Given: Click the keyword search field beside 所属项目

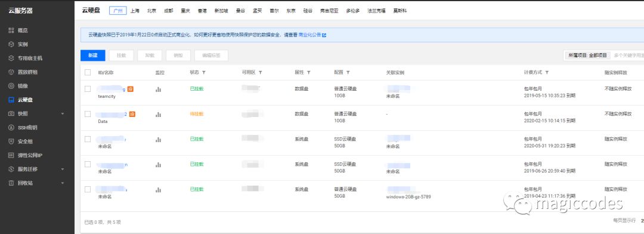Looking at the screenshot, I should click(x=628, y=55).
